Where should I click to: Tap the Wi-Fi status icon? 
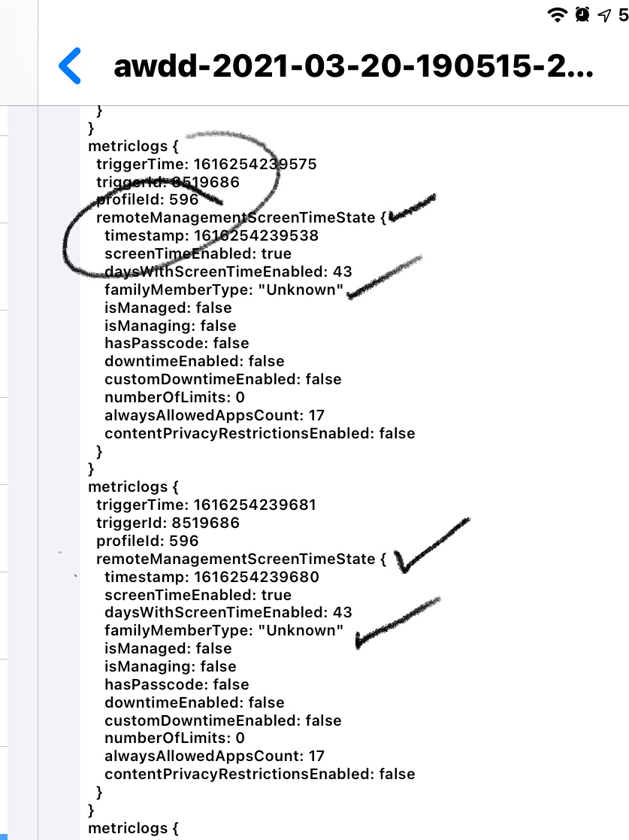(558, 14)
